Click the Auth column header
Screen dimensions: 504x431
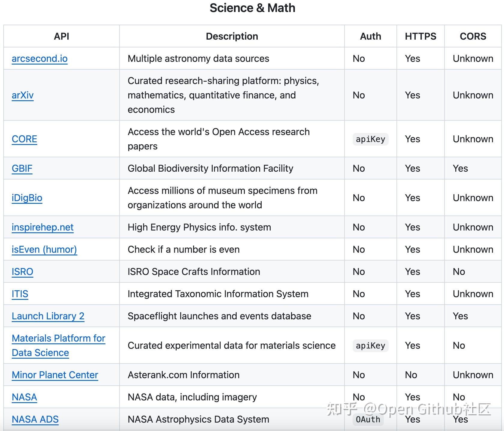[x=370, y=36]
